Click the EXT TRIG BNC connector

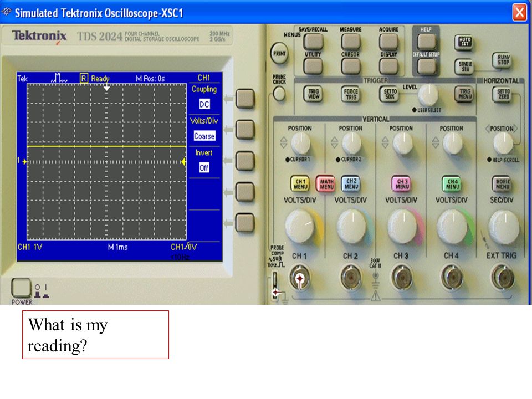click(x=503, y=278)
